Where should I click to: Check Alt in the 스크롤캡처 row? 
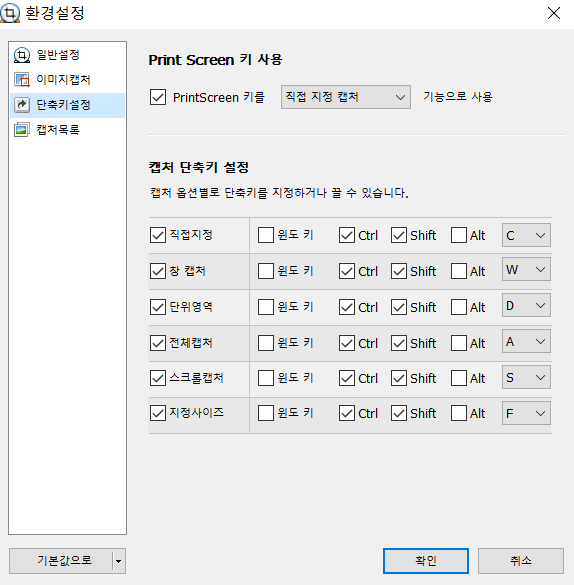[459, 378]
